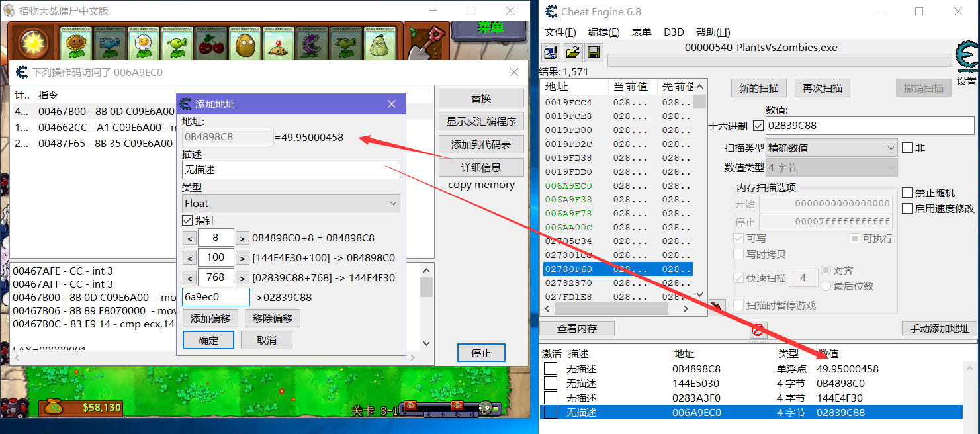This screenshot has height=434, width=980.
Task: Open the 编辑(E) menu
Action: pyautogui.click(x=603, y=32)
